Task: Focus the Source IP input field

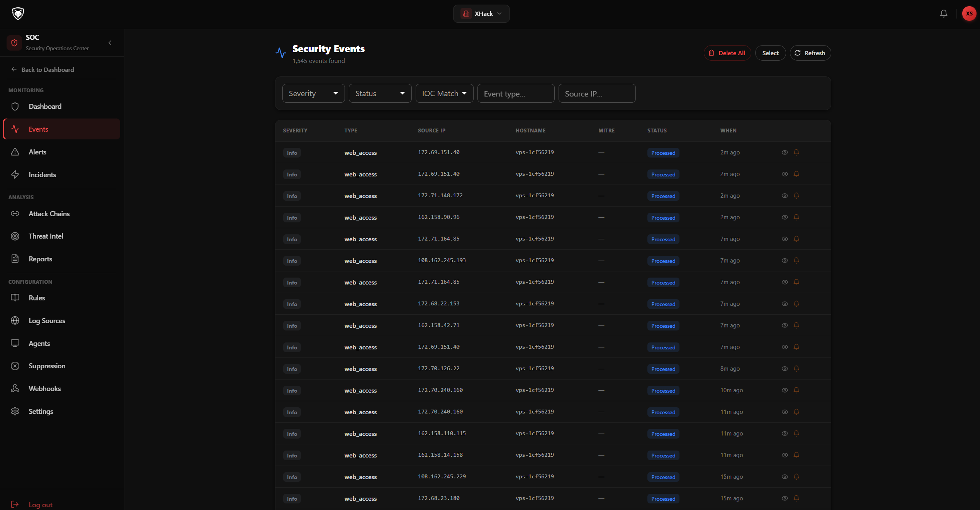Action: point(597,93)
